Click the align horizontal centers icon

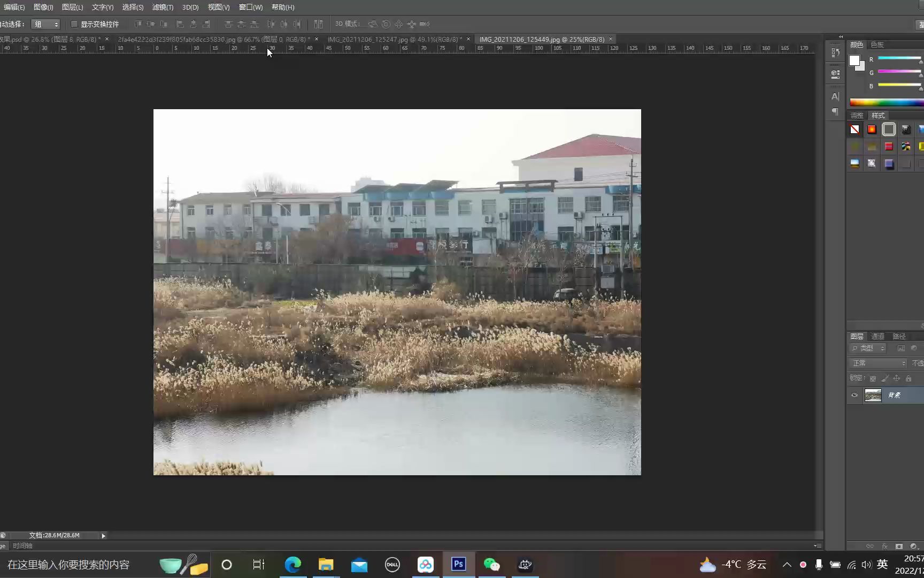click(x=193, y=24)
